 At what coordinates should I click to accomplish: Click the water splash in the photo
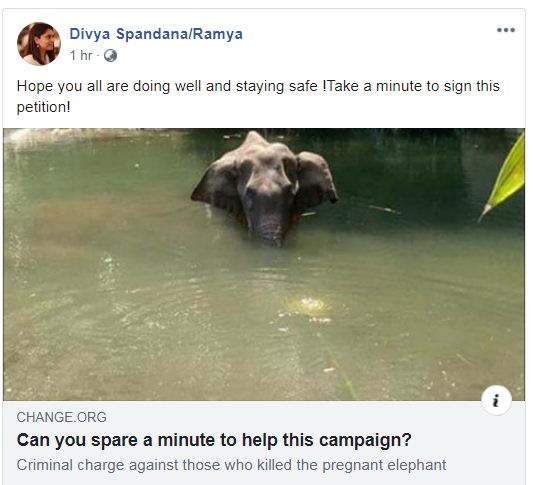click(x=308, y=306)
